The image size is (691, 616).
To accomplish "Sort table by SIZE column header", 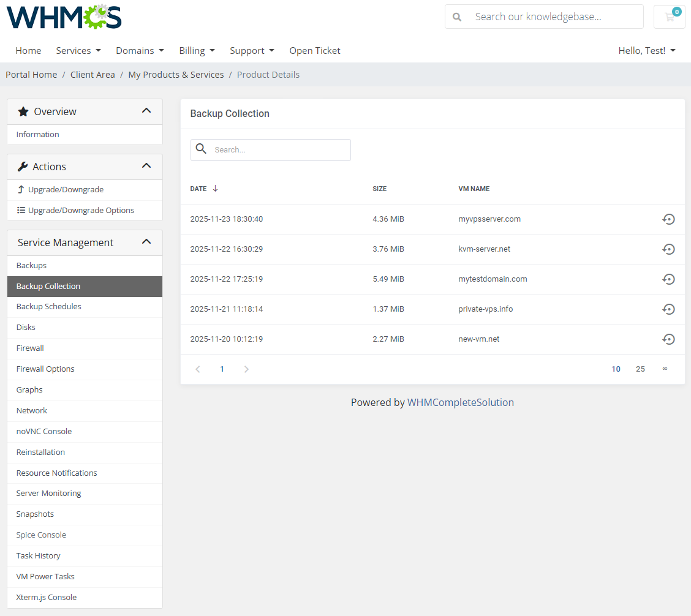I will tap(379, 189).
